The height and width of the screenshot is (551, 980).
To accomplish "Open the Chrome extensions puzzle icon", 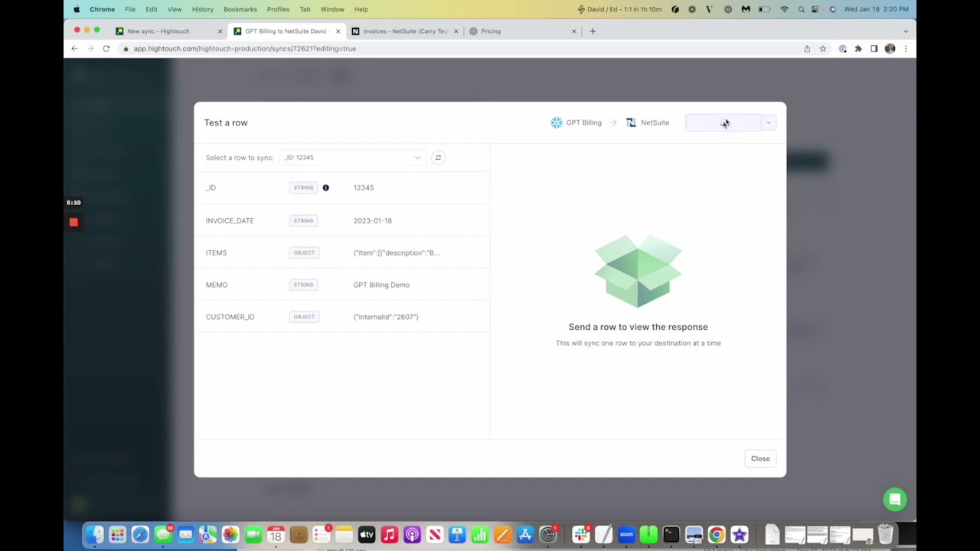I will click(858, 48).
